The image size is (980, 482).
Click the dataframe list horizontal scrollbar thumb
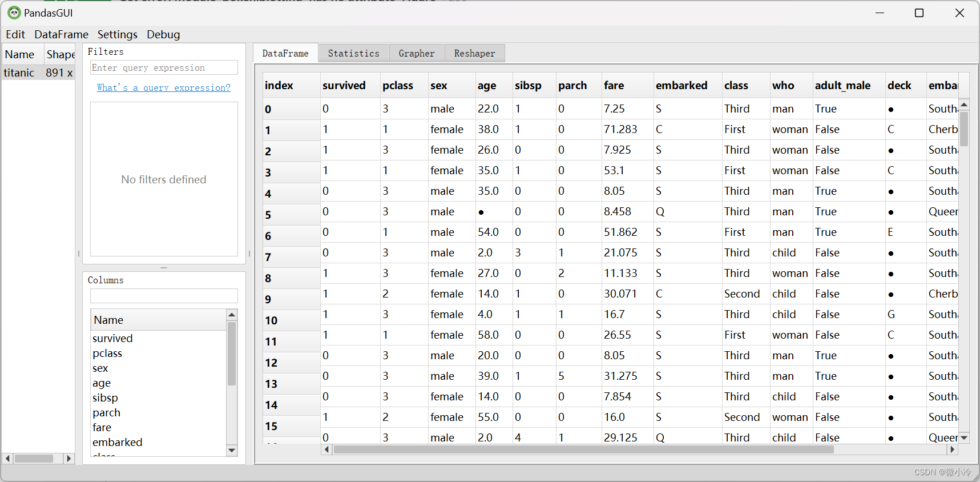pos(34,458)
